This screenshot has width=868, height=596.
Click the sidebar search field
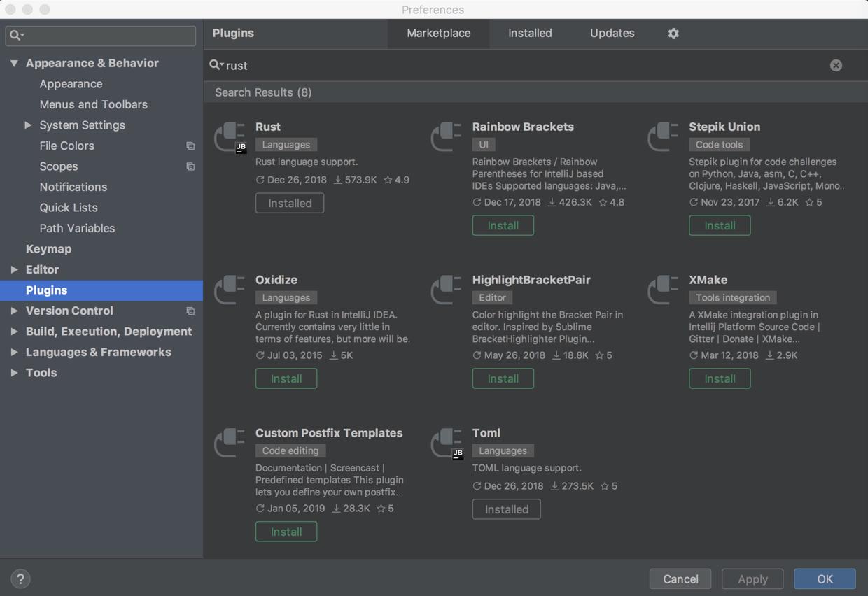[x=100, y=34]
